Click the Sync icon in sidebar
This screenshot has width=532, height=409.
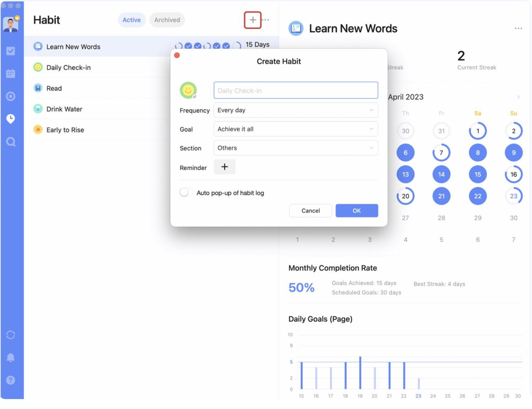(x=11, y=335)
